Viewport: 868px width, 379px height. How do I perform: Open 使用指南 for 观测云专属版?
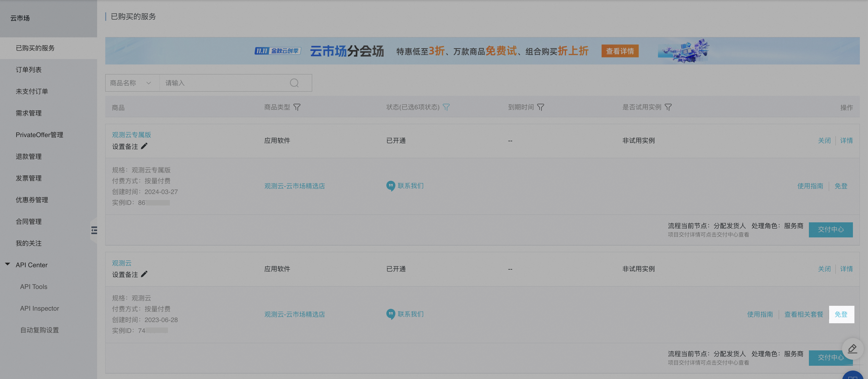pyautogui.click(x=810, y=186)
